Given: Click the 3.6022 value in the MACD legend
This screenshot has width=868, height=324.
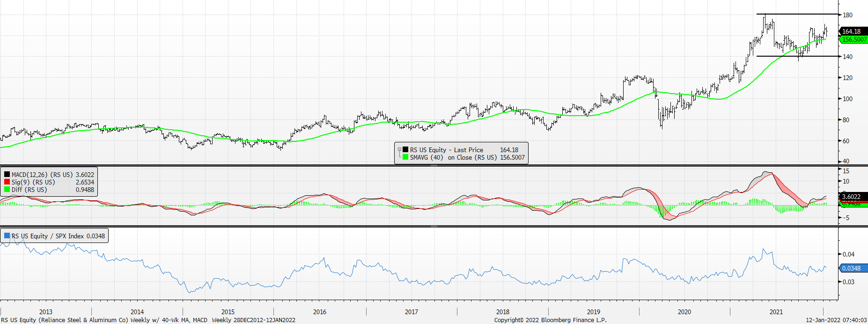Looking at the screenshot, I should pyautogui.click(x=85, y=175).
